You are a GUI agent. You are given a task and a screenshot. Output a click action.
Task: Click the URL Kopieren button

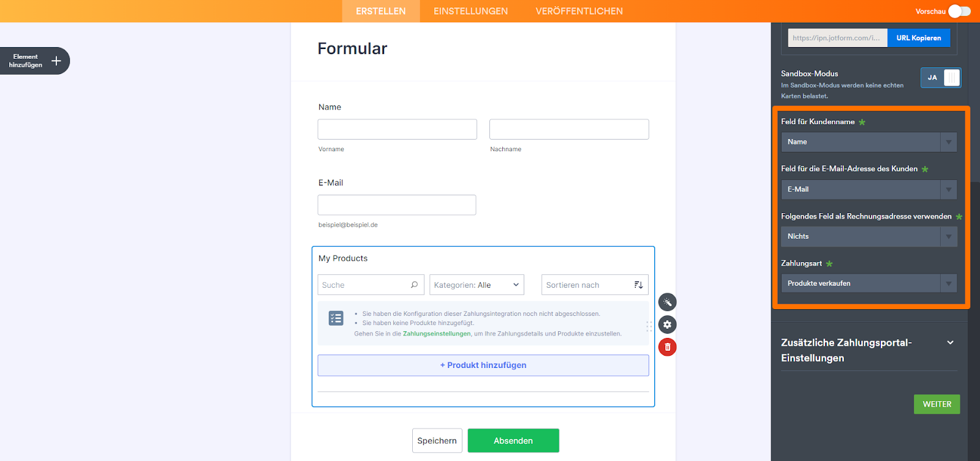[919, 38]
